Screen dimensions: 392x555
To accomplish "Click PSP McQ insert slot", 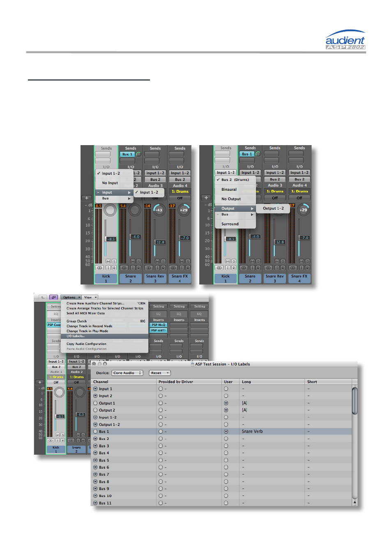I will point(158,325).
